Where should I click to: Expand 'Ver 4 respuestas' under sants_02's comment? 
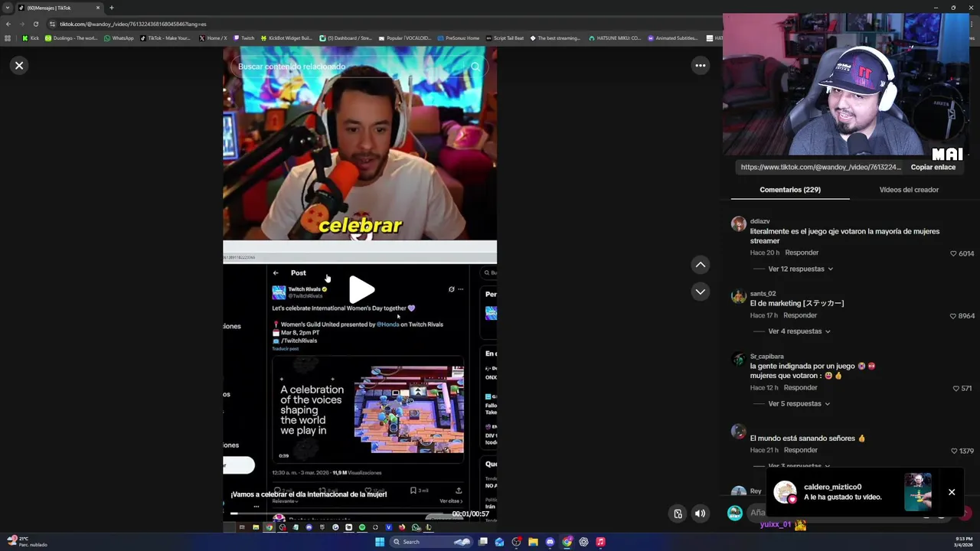tap(799, 331)
